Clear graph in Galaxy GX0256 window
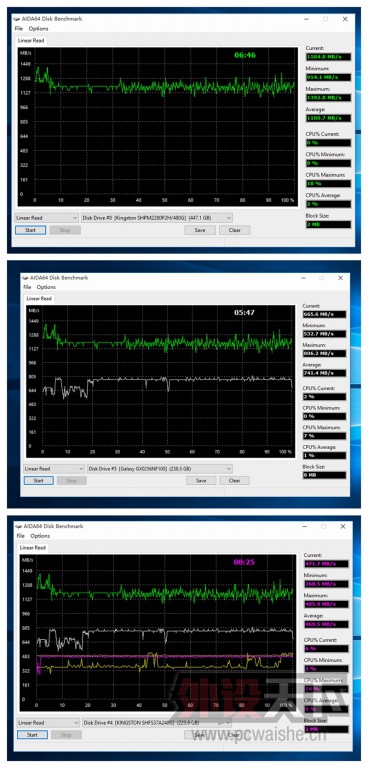 pos(235,480)
